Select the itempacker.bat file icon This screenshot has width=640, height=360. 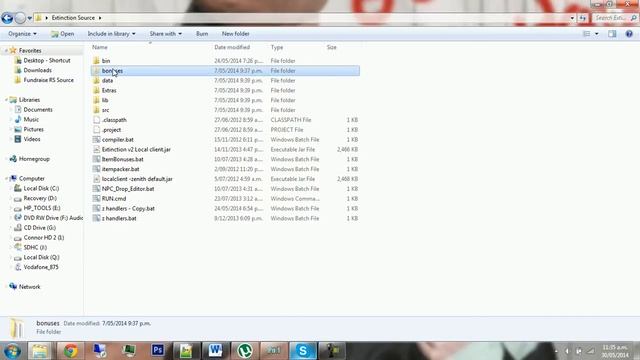tap(96, 169)
